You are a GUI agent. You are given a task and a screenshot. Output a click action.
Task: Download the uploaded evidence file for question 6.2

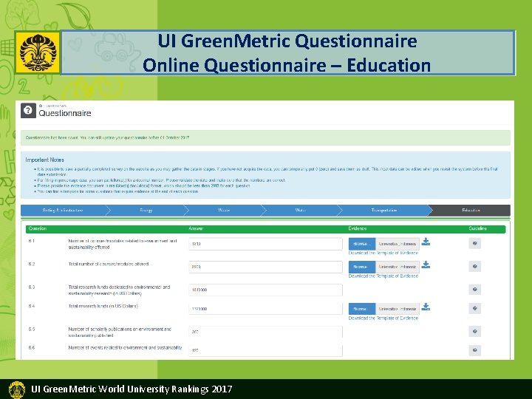426,265
